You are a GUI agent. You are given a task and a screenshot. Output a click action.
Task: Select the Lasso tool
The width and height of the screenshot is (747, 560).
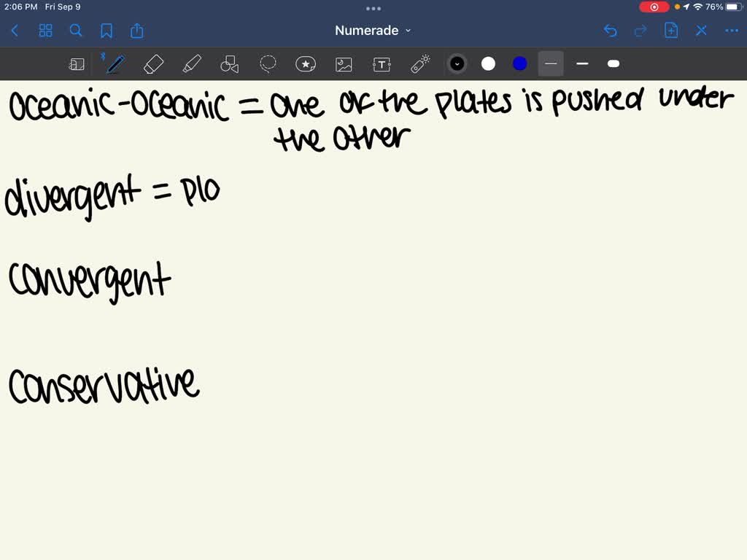[268, 64]
